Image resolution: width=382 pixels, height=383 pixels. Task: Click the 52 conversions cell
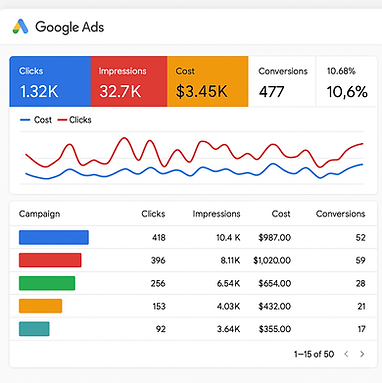coord(361,237)
